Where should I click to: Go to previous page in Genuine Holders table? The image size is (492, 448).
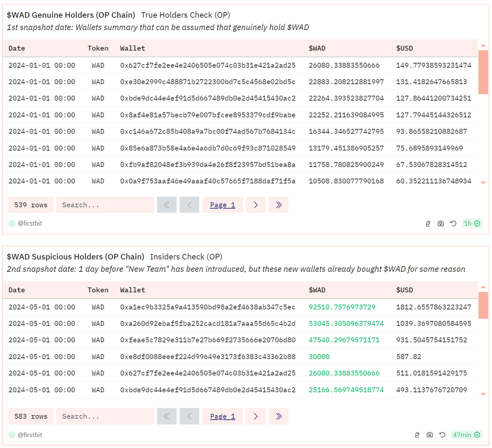tap(189, 205)
